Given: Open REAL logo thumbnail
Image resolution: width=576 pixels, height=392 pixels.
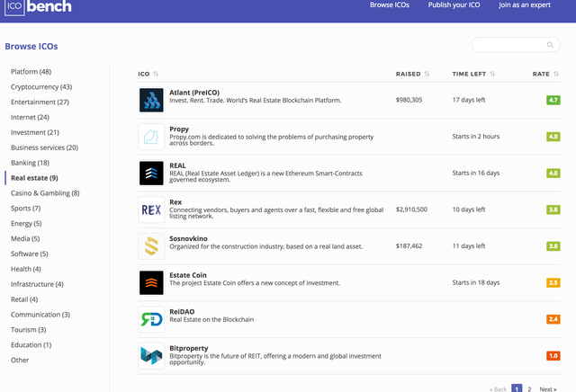Looking at the screenshot, I should coord(151,173).
